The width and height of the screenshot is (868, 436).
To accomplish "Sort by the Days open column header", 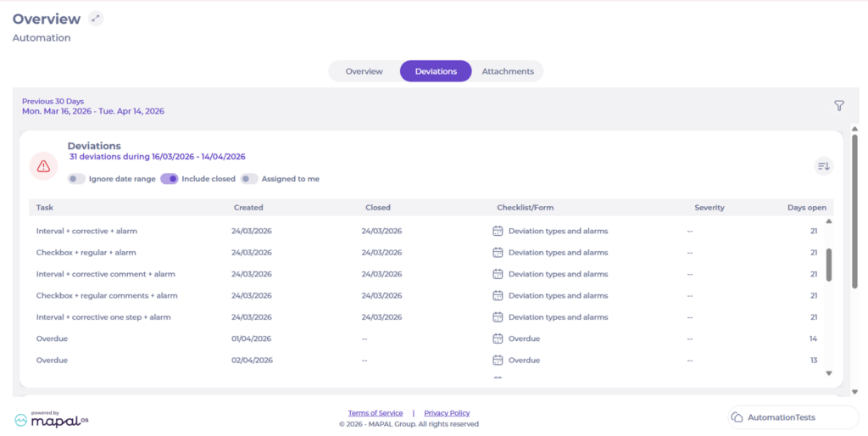I will pyautogui.click(x=805, y=207).
